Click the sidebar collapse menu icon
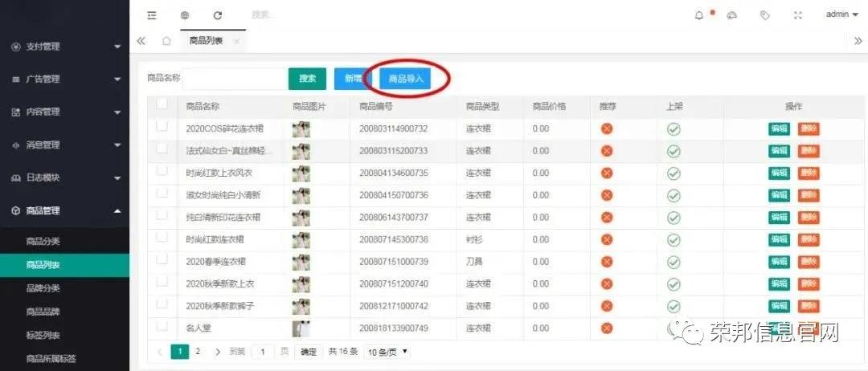 pyautogui.click(x=152, y=15)
